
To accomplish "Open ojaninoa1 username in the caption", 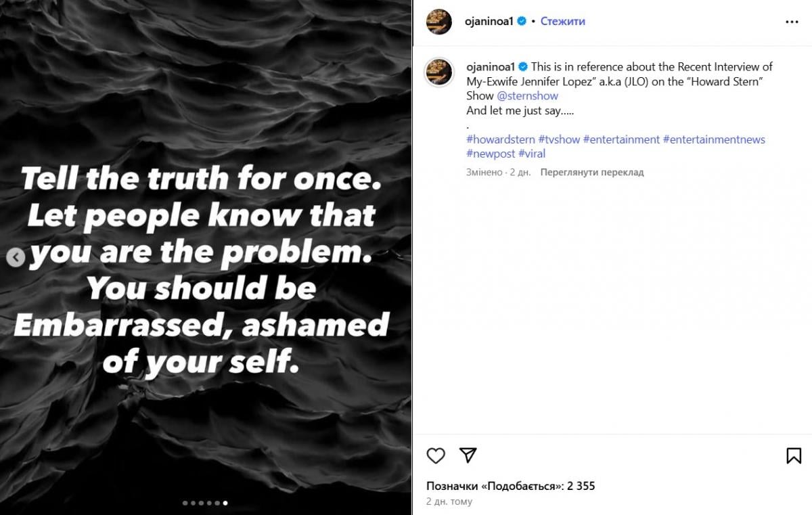I will pyautogui.click(x=491, y=66).
